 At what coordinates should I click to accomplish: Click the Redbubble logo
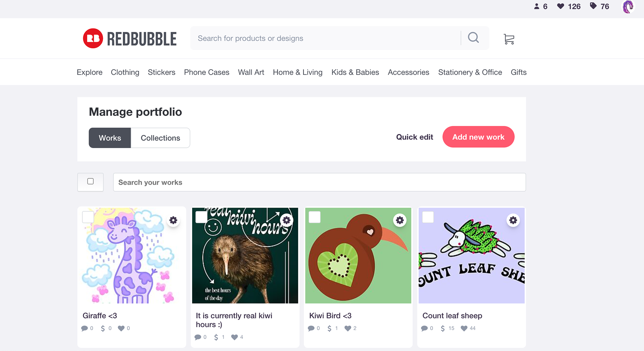130,38
